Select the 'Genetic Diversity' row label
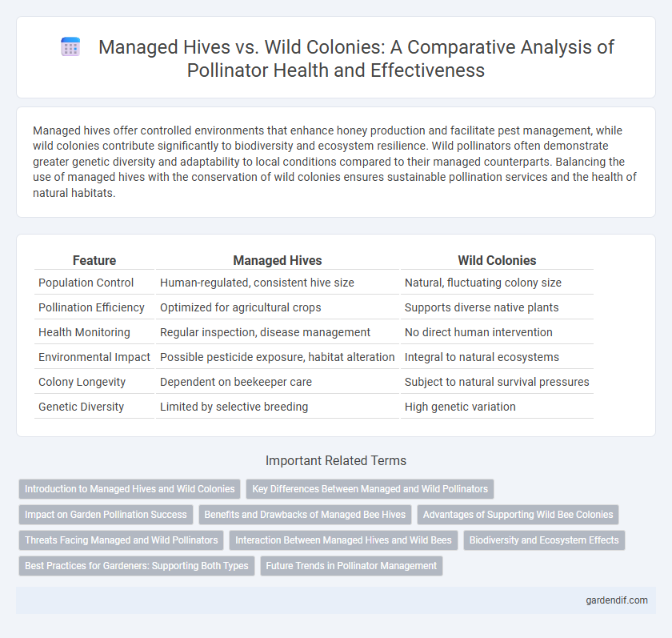Image resolution: width=672 pixels, height=638 pixels. tap(81, 407)
